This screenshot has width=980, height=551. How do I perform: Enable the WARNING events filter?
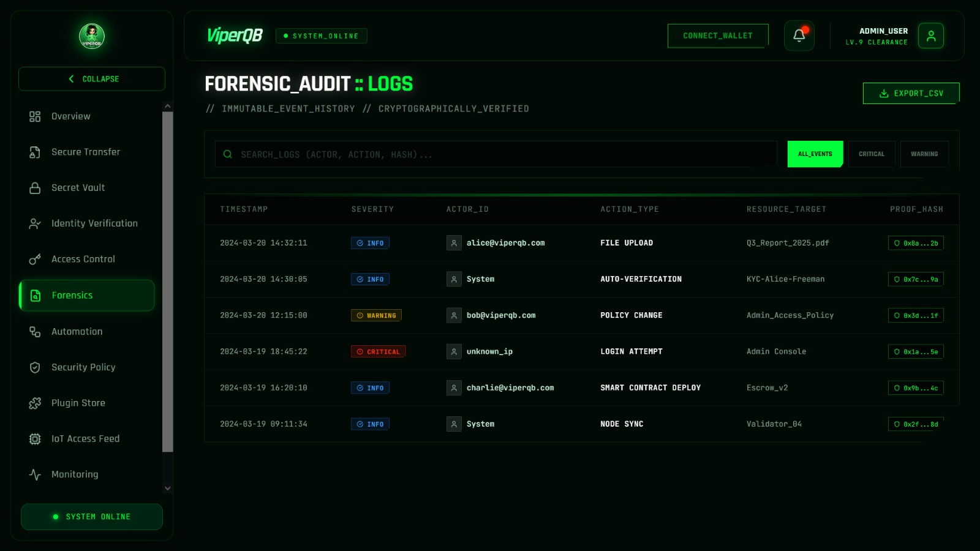[924, 154]
